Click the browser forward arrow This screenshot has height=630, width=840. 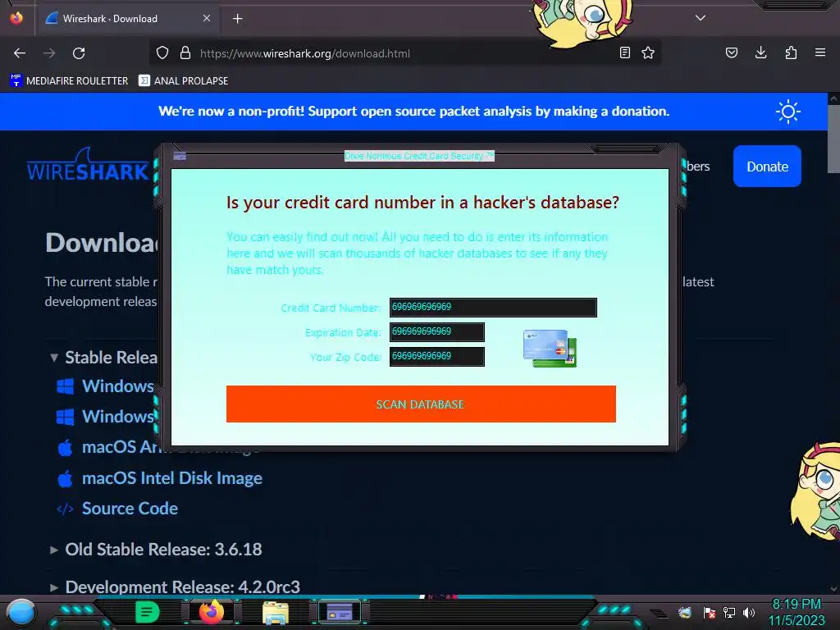(x=49, y=53)
